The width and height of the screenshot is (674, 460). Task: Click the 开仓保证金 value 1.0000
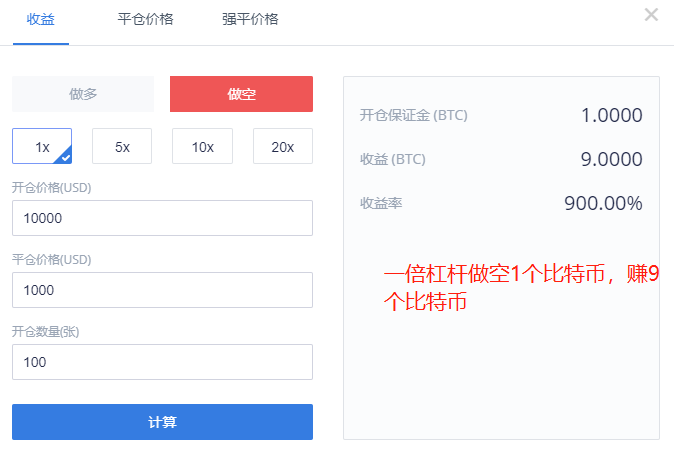(x=612, y=115)
